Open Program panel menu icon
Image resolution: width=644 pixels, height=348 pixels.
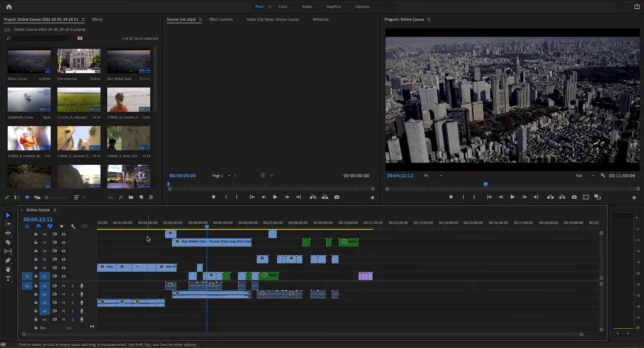429,19
